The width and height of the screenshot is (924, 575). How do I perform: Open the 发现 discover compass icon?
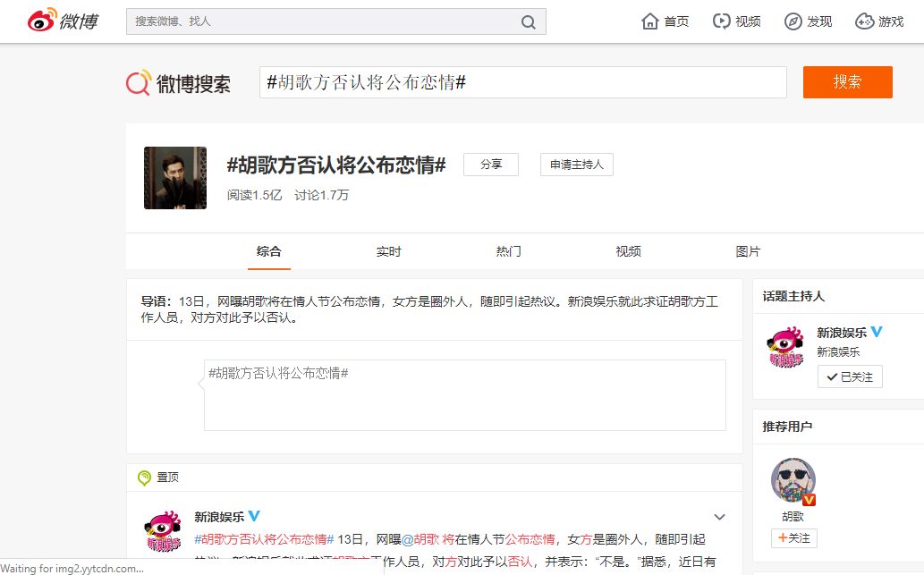coord(793,21)
